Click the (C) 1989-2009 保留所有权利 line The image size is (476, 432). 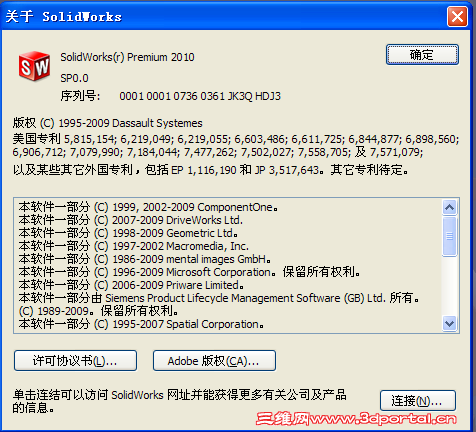(x=99, y=311)
